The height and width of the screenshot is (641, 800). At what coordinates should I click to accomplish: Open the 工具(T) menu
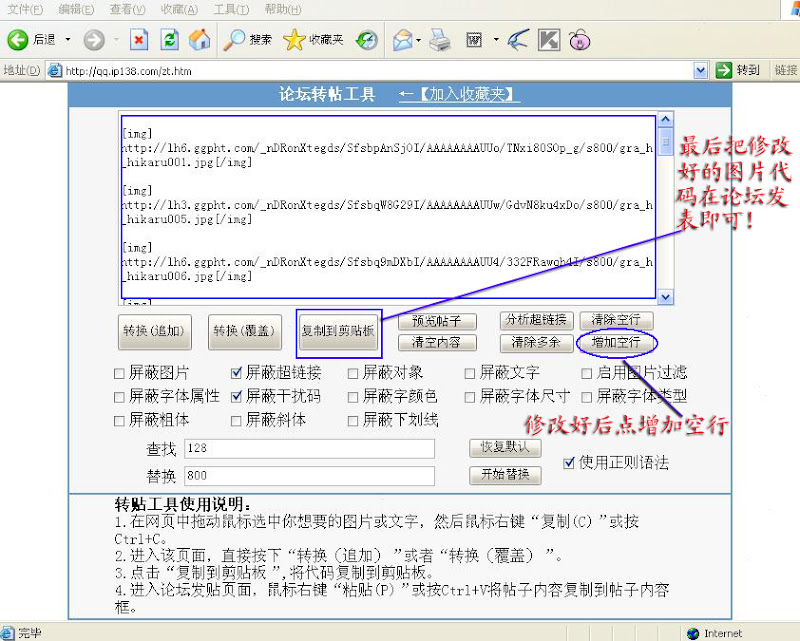coord(231,9)
